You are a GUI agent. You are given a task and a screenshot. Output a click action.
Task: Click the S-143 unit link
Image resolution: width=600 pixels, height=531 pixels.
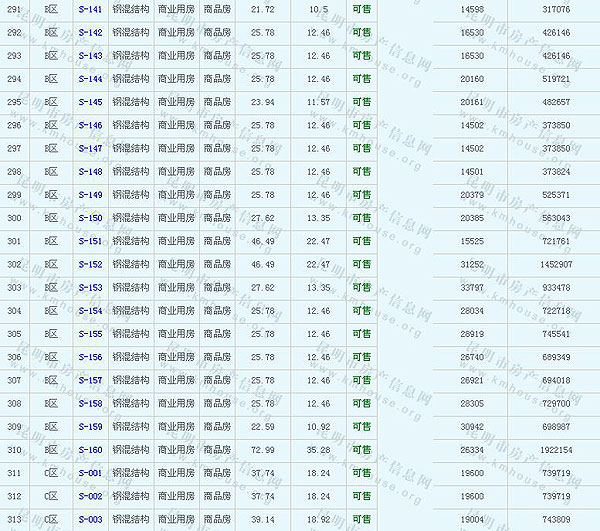coord(90,56)
